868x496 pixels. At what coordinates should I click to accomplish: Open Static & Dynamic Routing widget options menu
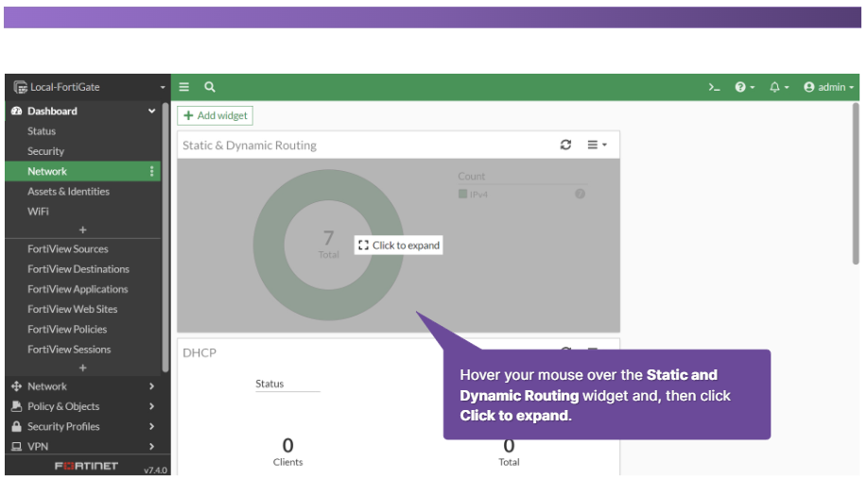point(597,145)
